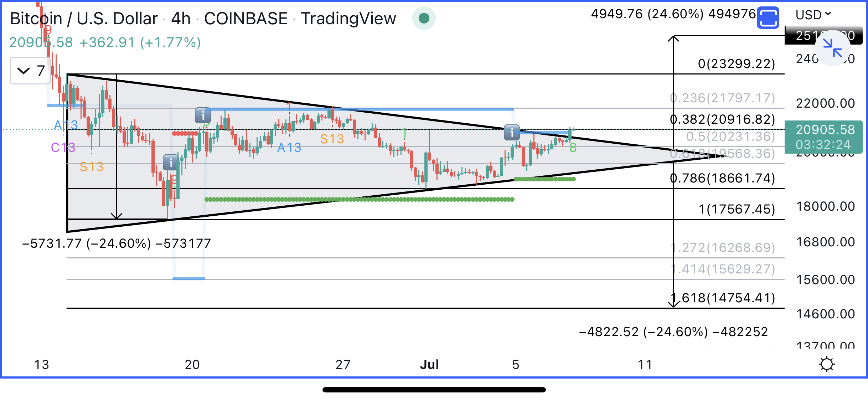Click the Jul date on time axis
Screen dimensions: 868x401
(x=429, y=364)
